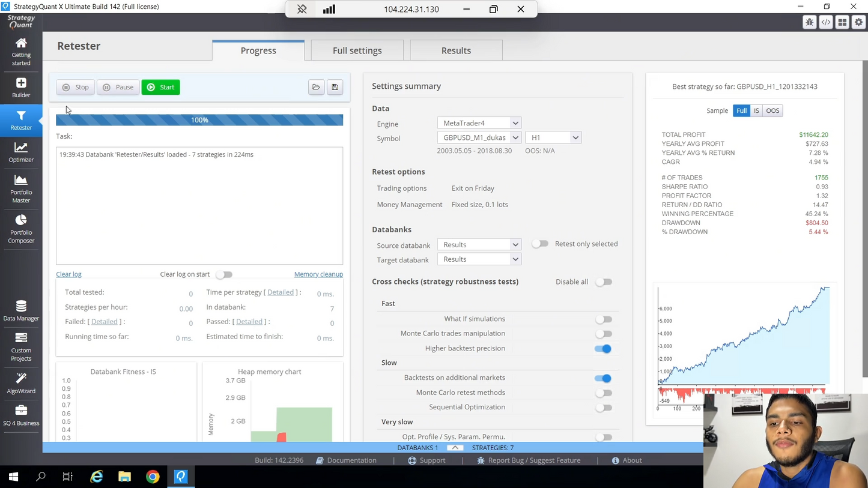
Task: Click the equity curve chart
Action: point(744,335)
